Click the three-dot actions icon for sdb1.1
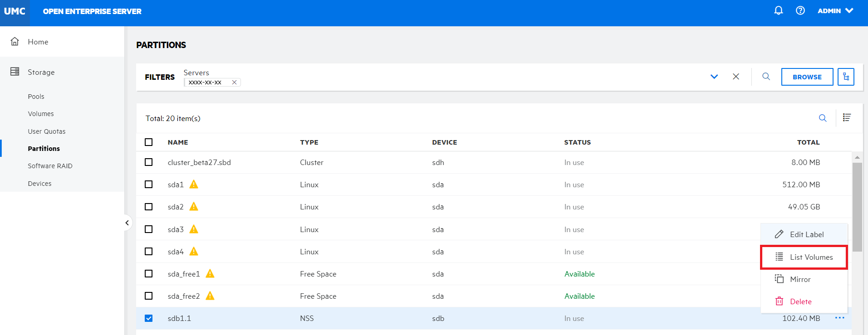This screenshot has width=868, height=335. coord(839,318)
